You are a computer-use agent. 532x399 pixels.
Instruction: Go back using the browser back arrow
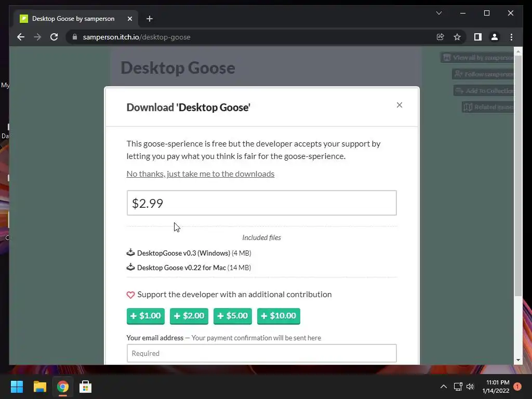[x=21, y=37]
